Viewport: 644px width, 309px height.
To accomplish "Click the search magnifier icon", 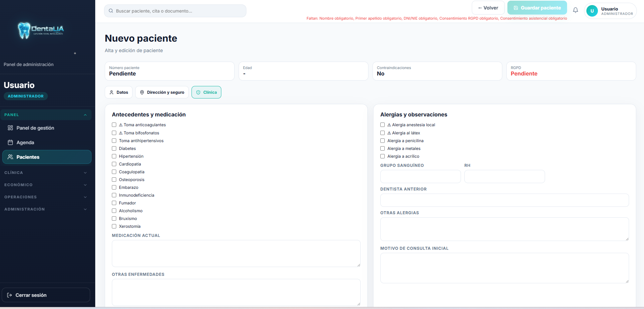I will coord(111,11).
